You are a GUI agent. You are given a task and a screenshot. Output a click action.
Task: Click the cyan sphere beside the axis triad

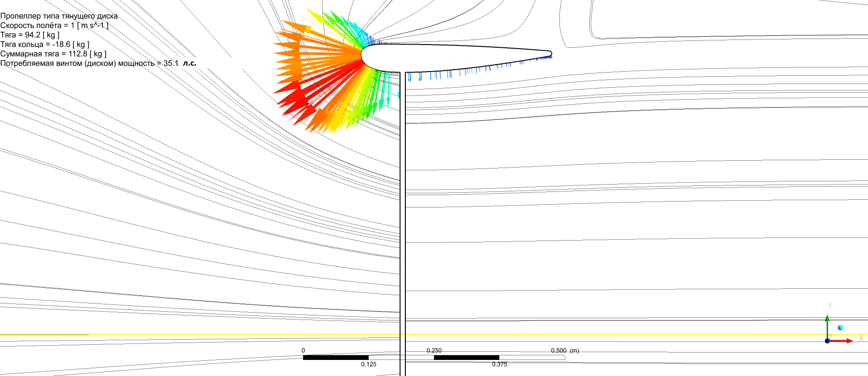tap(840, 327)
